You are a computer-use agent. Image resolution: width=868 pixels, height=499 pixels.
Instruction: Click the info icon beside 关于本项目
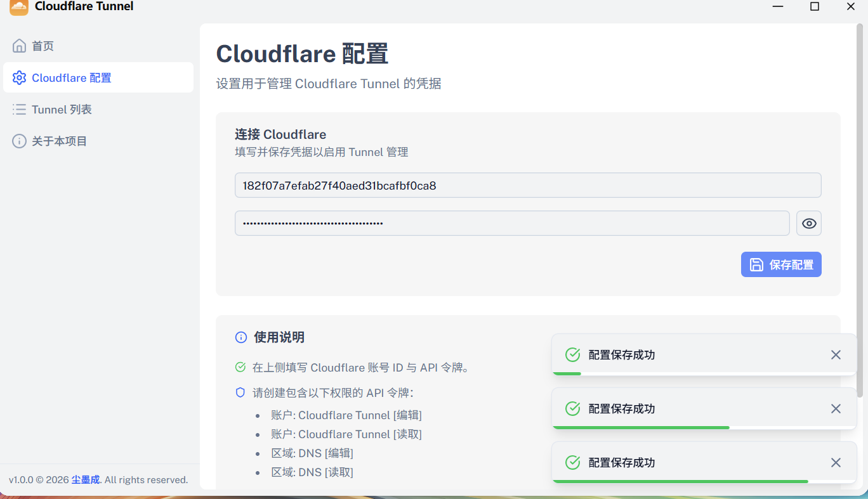click(x=20, y=141)
